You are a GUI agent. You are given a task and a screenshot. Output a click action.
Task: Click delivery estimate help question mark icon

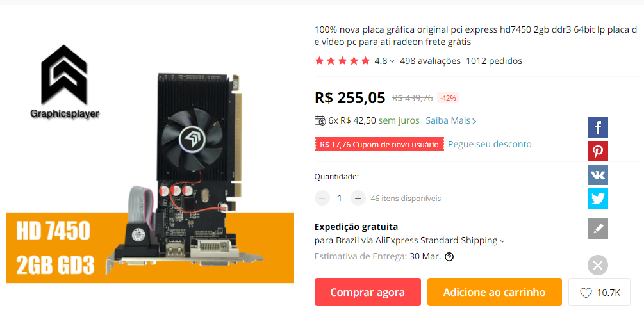click(x=449, y=257)
